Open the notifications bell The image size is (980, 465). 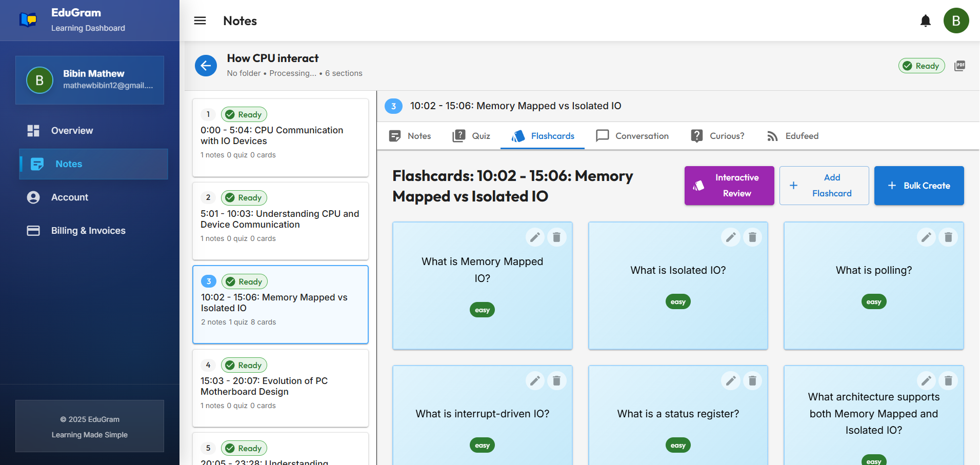point(926,21)
